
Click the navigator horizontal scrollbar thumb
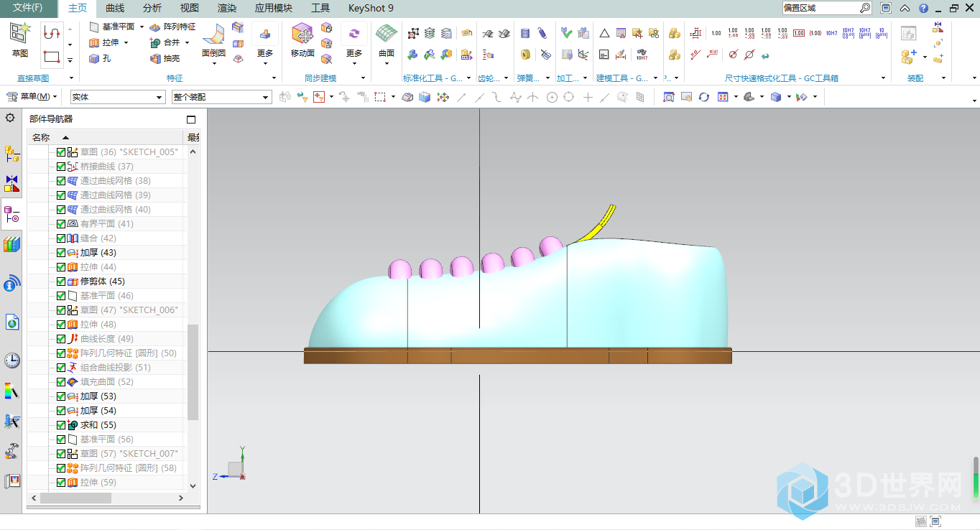point(75,498)
